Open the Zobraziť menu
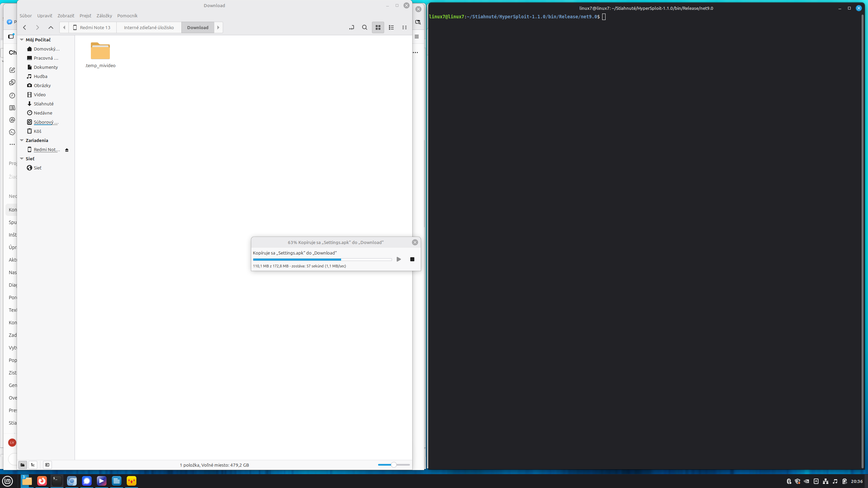 pyautogui.click(x=66, y=16)
